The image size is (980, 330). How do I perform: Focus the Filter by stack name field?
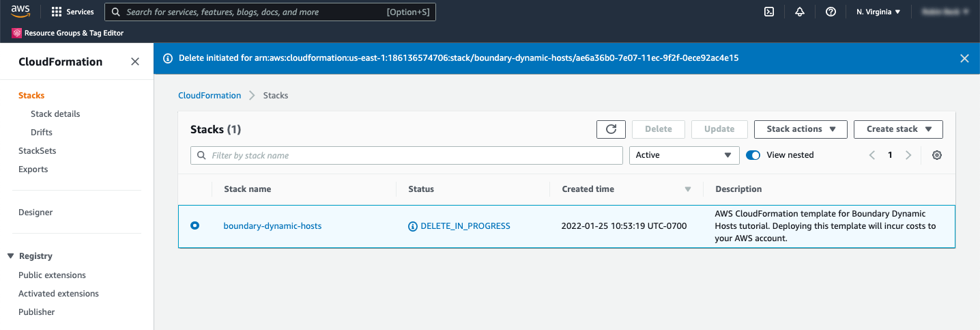pyautogui.click(x=407, y=155)
